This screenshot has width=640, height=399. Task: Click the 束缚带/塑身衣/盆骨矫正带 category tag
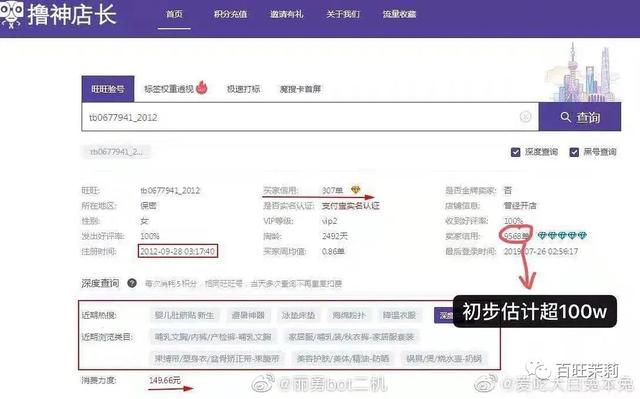click(x=217, y=359)
